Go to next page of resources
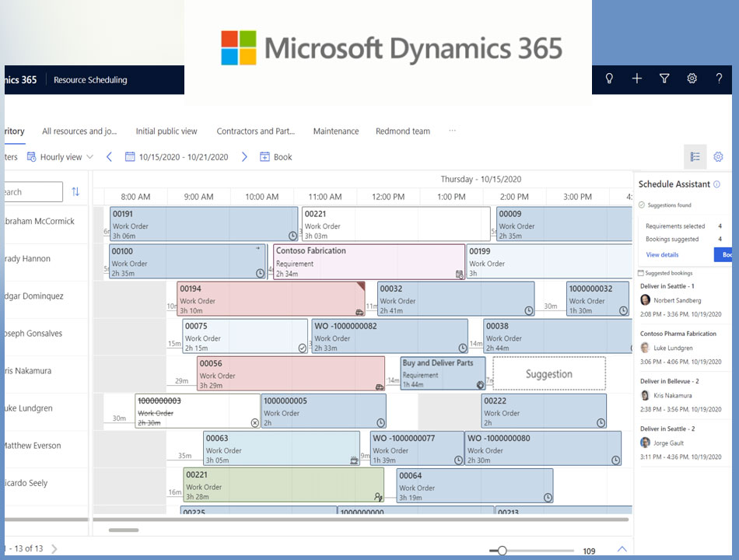This screenshot has width=739, height=560. coord(54,548)
